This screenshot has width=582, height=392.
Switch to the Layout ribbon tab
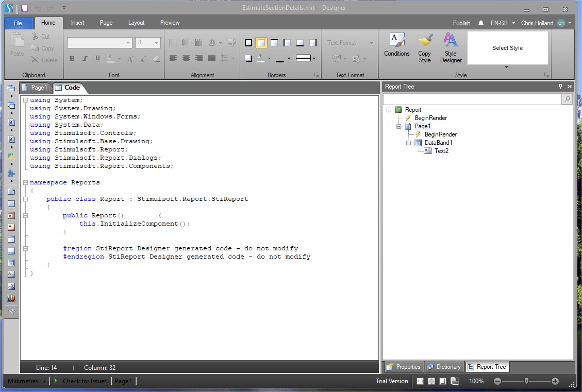click(x=136, y=23)
